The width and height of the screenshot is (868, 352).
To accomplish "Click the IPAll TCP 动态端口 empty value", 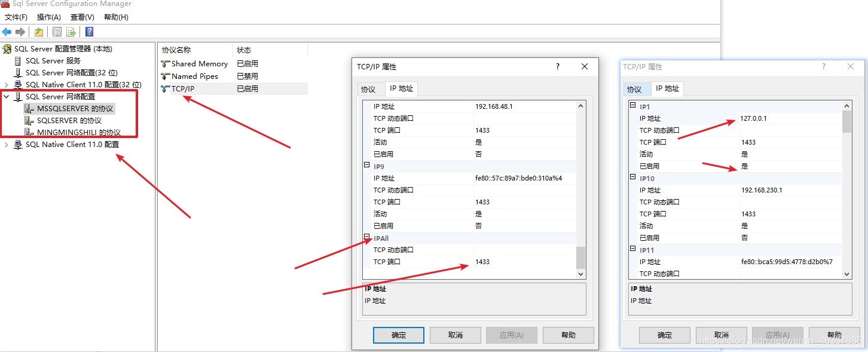I will point(524,250).
